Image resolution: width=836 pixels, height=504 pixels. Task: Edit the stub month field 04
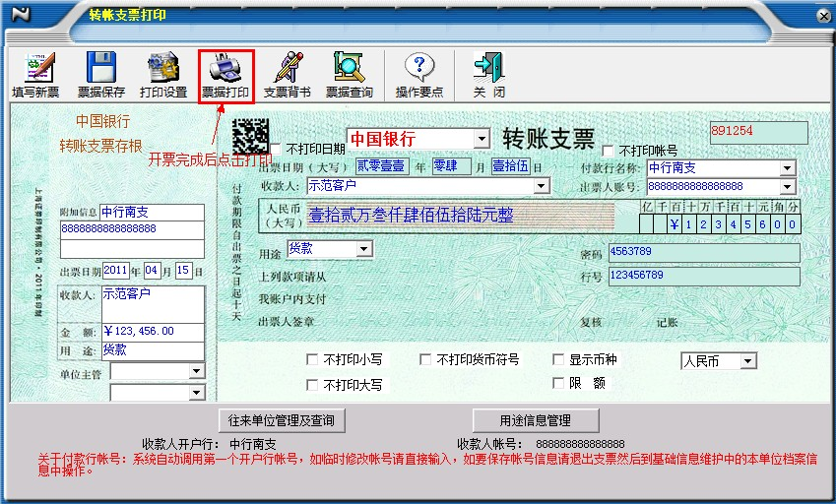(152, 270)
